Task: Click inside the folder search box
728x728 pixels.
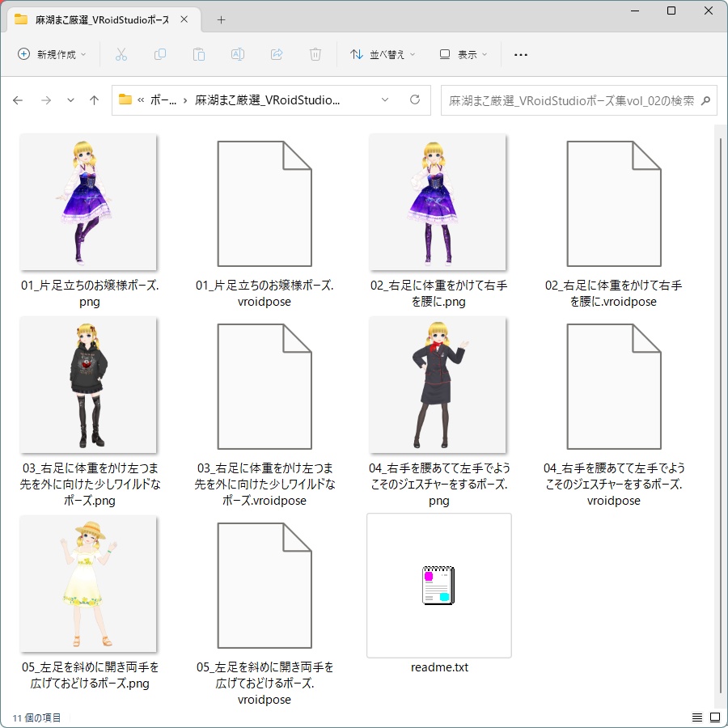Action: 576,99
